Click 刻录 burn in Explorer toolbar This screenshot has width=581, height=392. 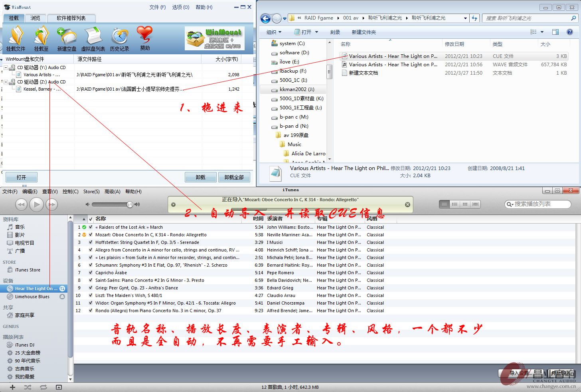[335, 32]
